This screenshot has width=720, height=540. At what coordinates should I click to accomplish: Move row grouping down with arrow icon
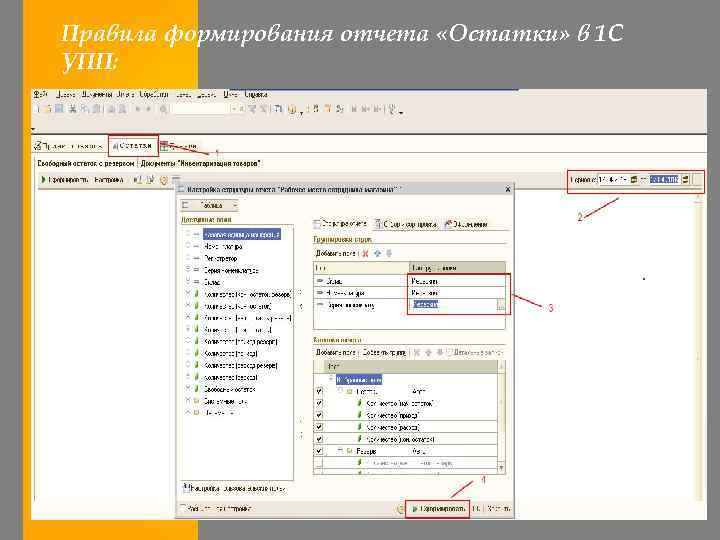click(x=389, y=253)
